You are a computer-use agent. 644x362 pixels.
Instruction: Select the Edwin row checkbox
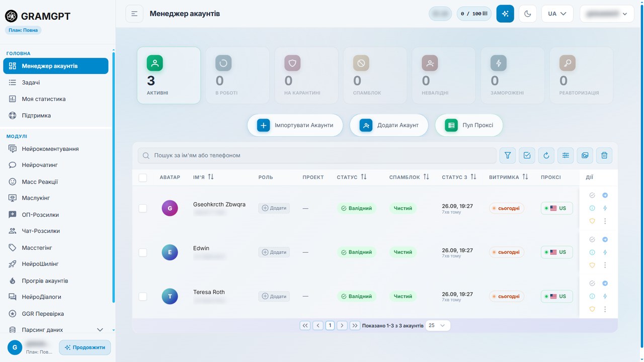(x=143, y=252)
